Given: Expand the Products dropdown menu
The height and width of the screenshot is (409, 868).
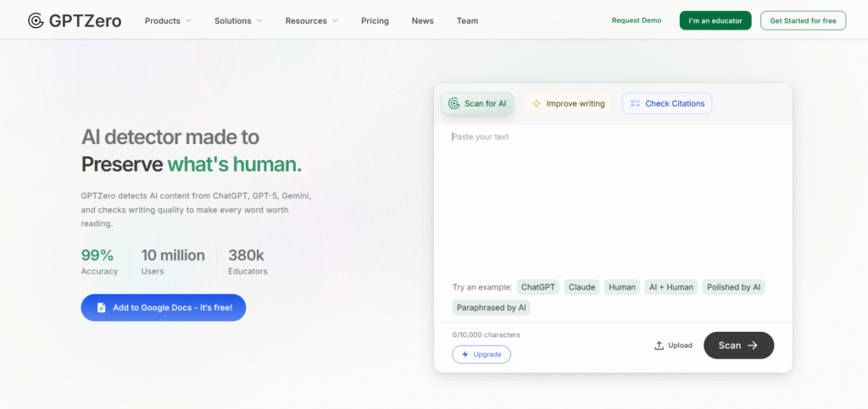Looking at the screenshot, I should pos(168,20).
